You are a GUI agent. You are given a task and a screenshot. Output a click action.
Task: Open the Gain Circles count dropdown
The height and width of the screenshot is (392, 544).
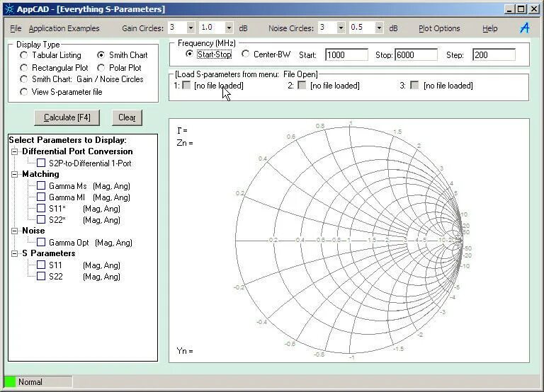(191, 28)
